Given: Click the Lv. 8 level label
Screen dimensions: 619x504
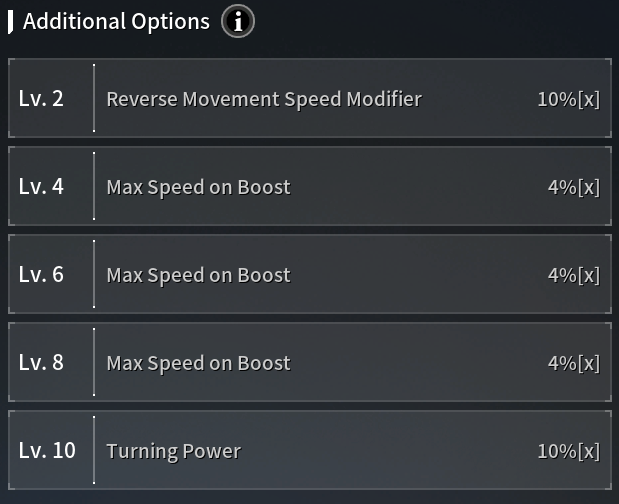Looking at the screenshot, I should tap(41, 363).
